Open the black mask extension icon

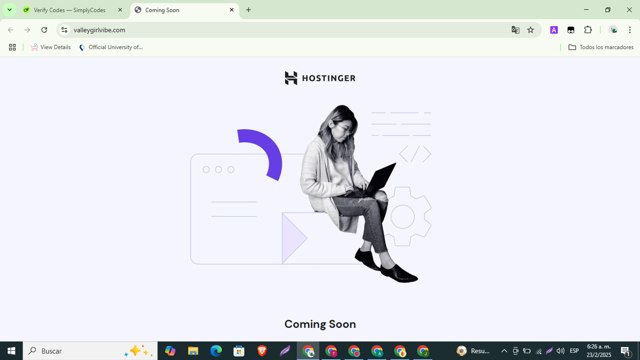[571, 30]
